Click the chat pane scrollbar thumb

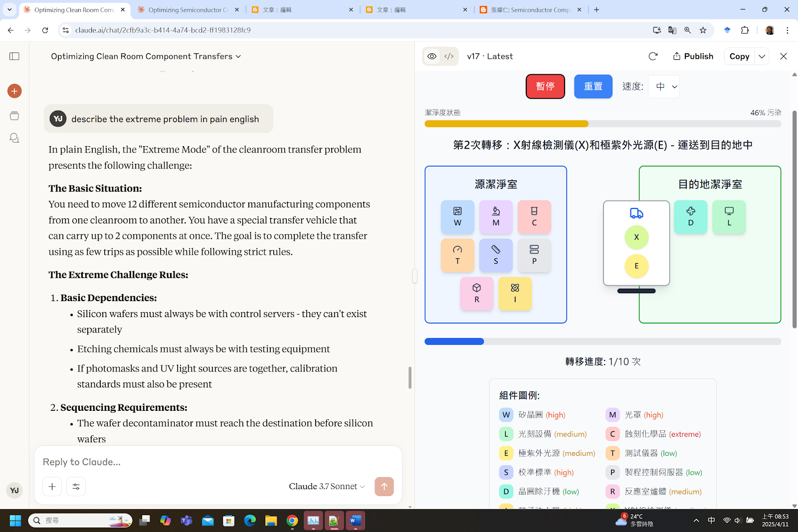[x=410, y=377]
